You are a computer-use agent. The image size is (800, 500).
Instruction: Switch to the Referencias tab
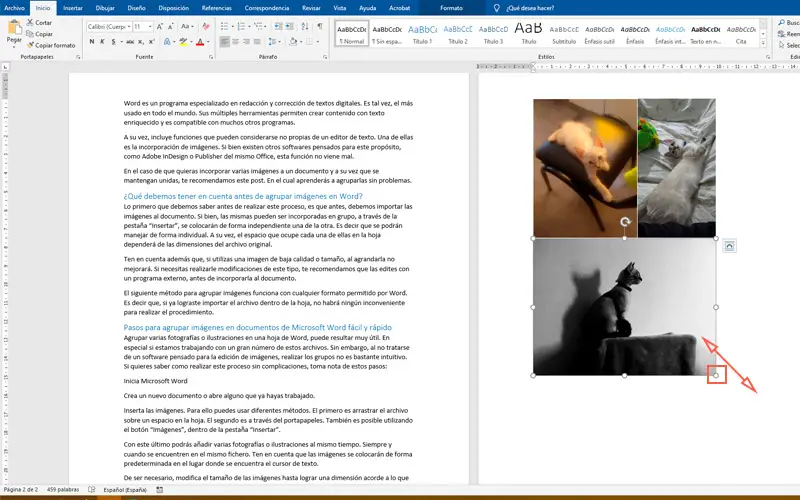tap(216, 8)
